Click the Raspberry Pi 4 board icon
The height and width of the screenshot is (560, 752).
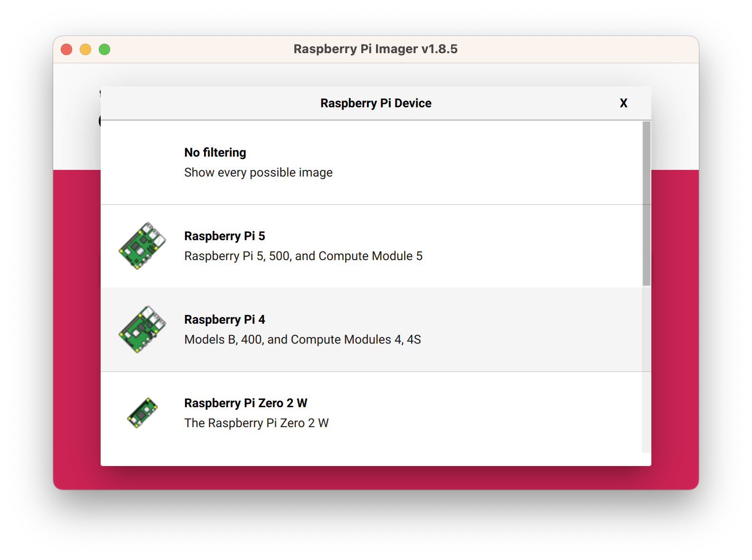coord(142,329)
